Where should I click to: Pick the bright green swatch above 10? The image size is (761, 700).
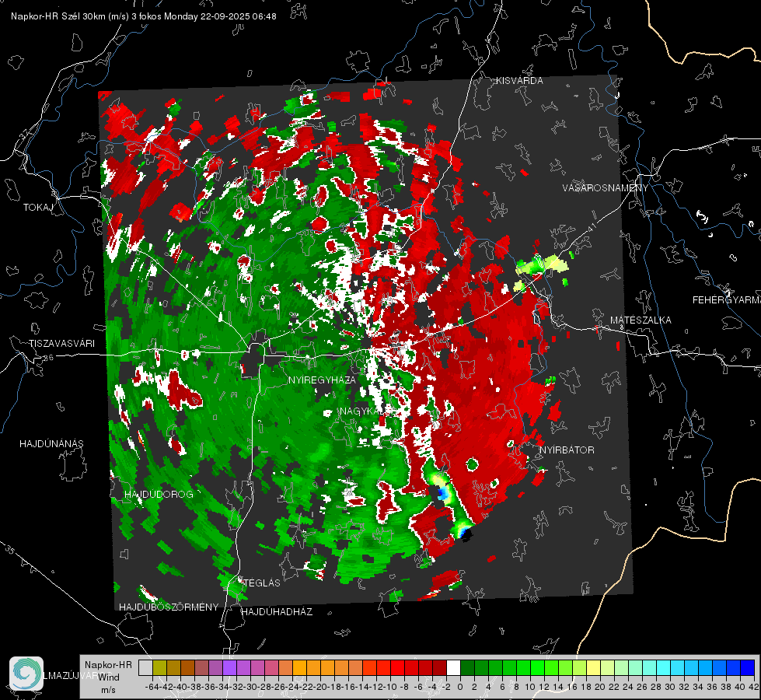(x=537, y=668)
